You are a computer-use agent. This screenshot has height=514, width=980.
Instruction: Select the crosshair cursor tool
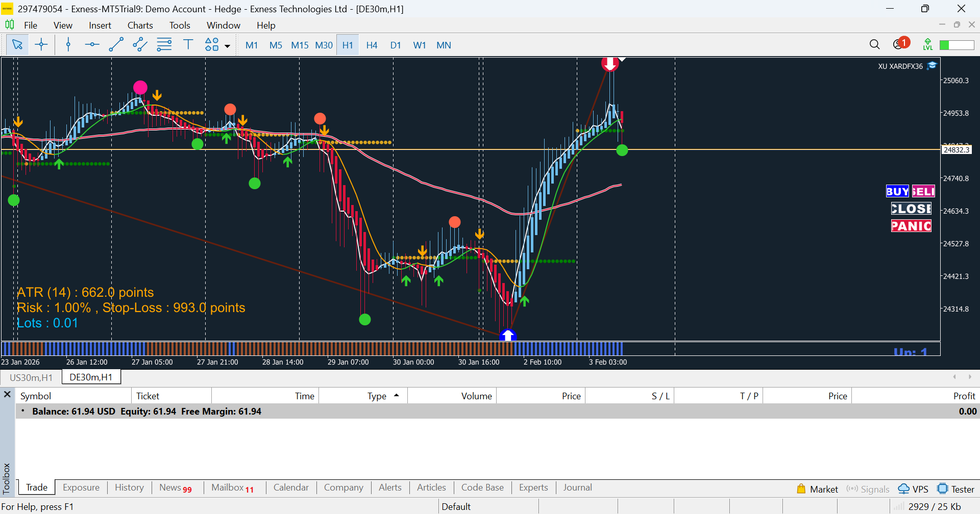(x=41, y=45)
